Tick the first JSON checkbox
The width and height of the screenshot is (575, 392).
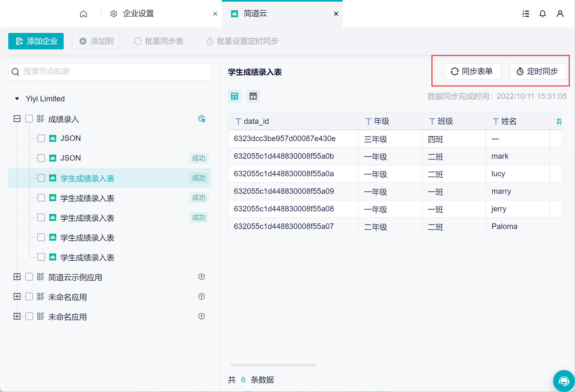pyautogui.click(x=41, y=138)
